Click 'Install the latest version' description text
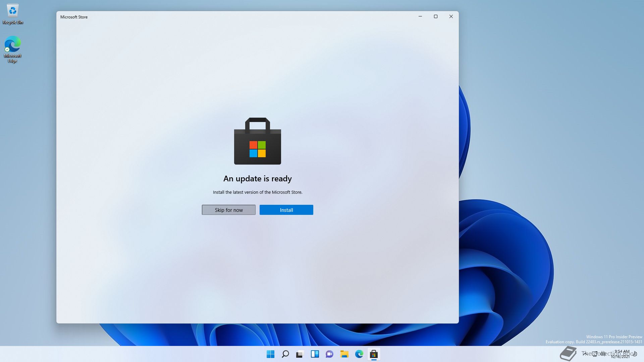644x362 pixels. point(257,192)
